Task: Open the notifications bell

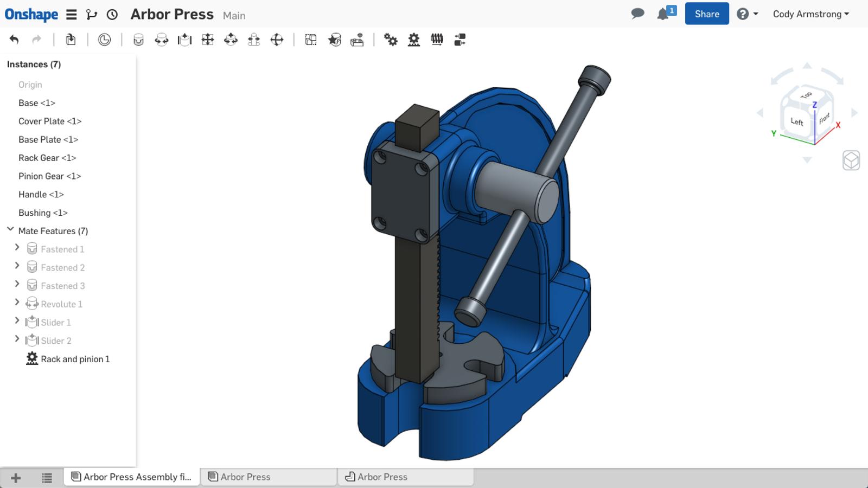Action: pos(663,14)
